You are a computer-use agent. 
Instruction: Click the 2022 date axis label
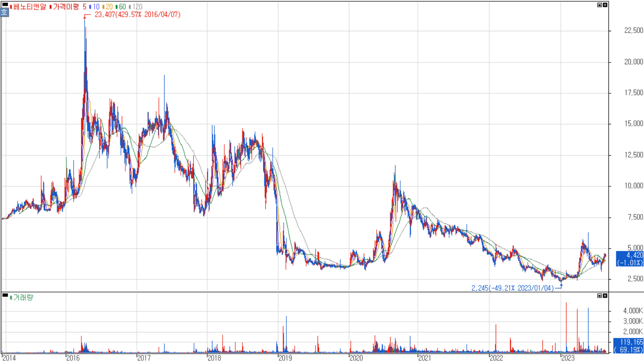[x=496, y=358]
